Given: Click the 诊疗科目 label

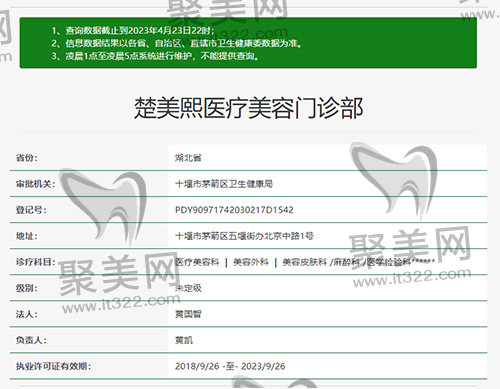Looking at the screenshot, I should click(36, 262).
